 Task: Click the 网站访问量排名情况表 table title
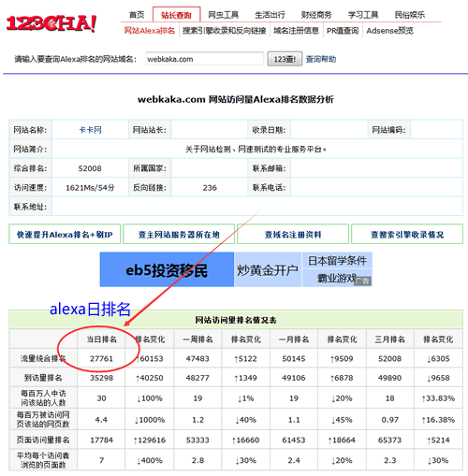click(x=236, y=320)
